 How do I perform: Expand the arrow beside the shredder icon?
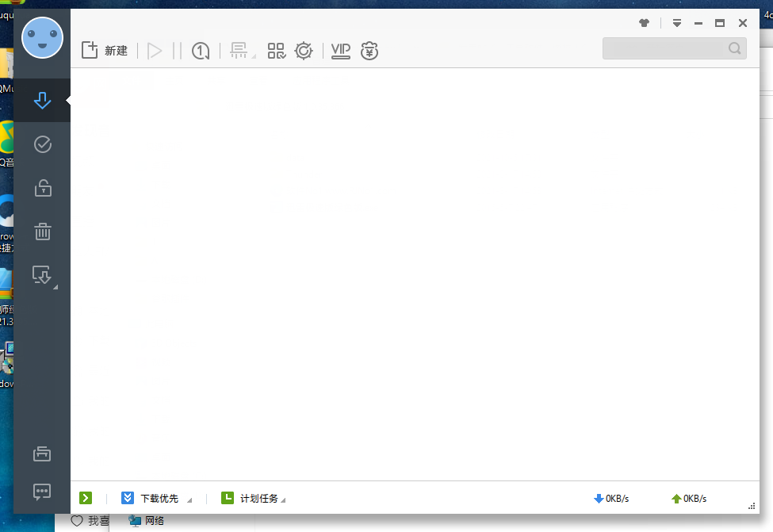coord(254,57)
